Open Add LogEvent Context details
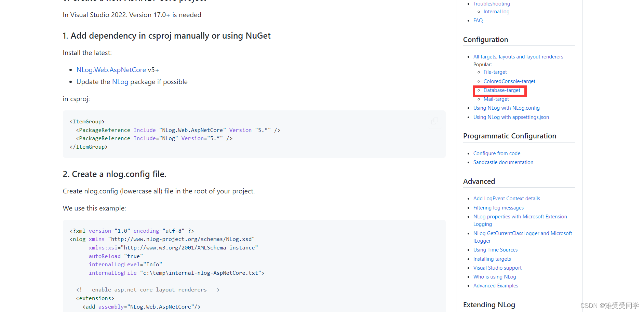This screenshot has height=312, width=644. click(x=507, y=199)
